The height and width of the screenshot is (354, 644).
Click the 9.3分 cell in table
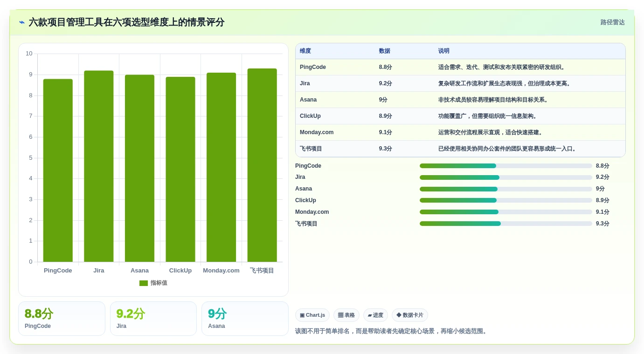point(386,149)
